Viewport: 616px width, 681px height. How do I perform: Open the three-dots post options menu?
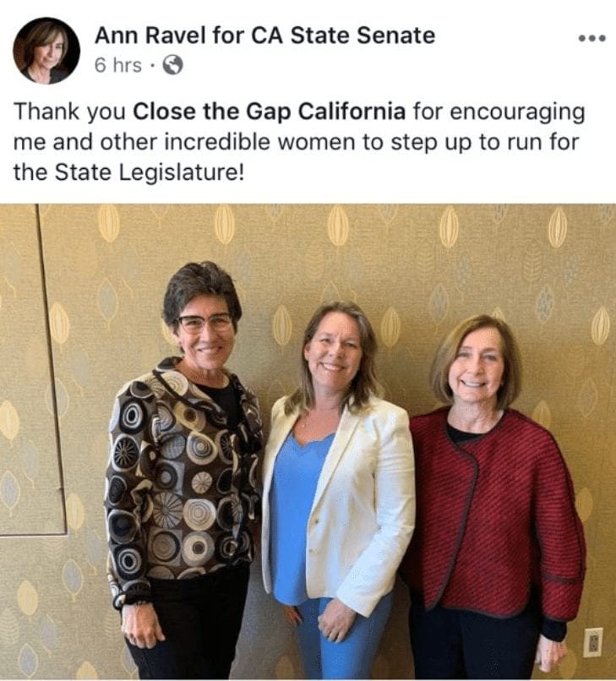click(591, 39)
